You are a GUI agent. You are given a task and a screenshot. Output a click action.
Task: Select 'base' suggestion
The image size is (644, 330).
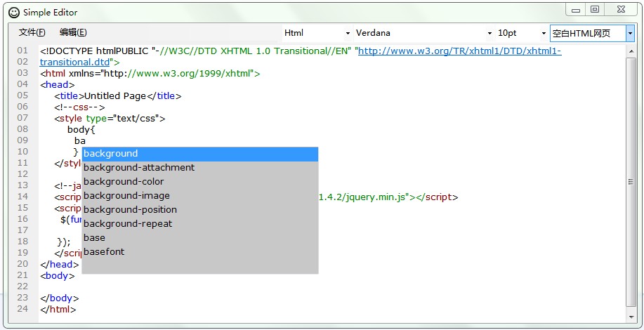pyautogui.click(x=200, y=237)
